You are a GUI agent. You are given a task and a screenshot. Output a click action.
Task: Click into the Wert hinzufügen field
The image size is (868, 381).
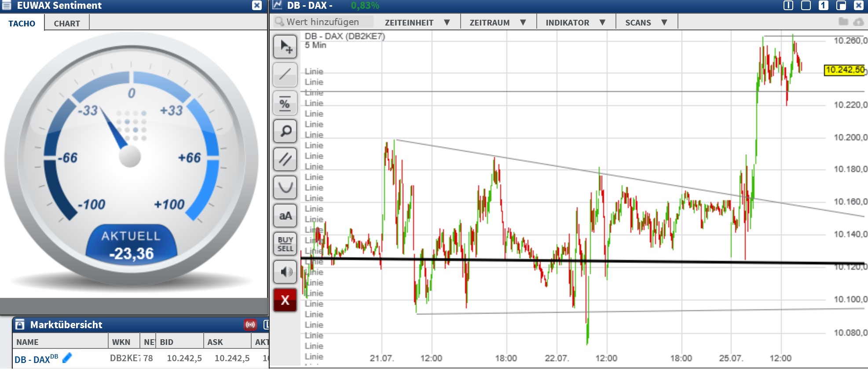point(323,22)
